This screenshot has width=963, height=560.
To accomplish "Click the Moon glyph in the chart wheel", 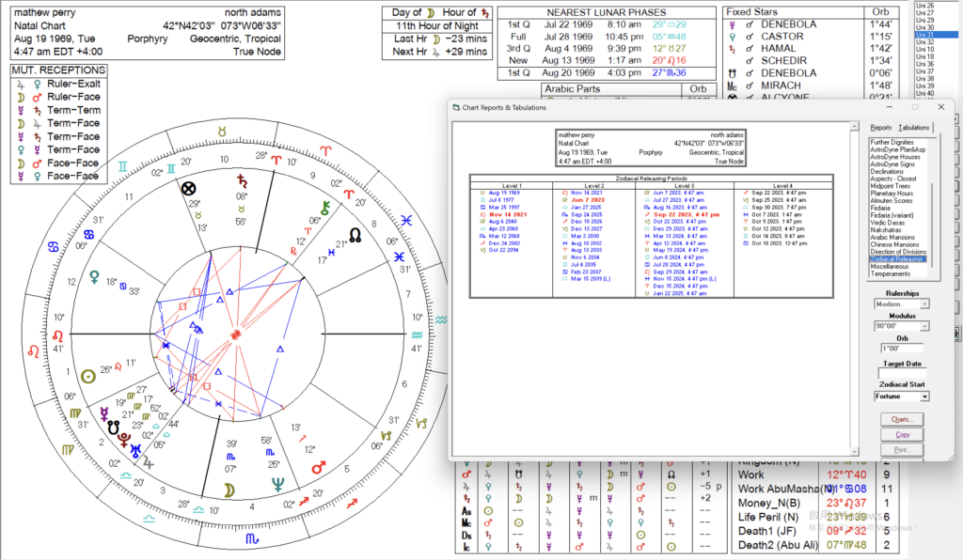I will [229, 489].
